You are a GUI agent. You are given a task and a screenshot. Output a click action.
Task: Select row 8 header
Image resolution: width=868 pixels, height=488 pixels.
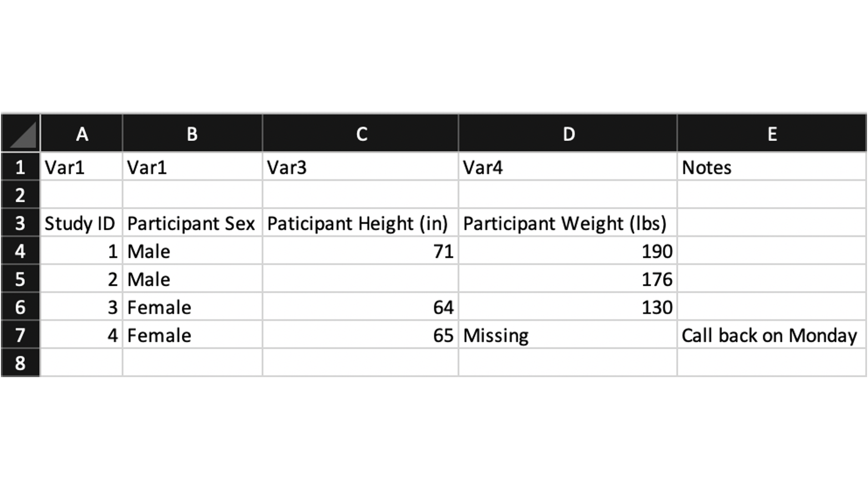[21, 362]
